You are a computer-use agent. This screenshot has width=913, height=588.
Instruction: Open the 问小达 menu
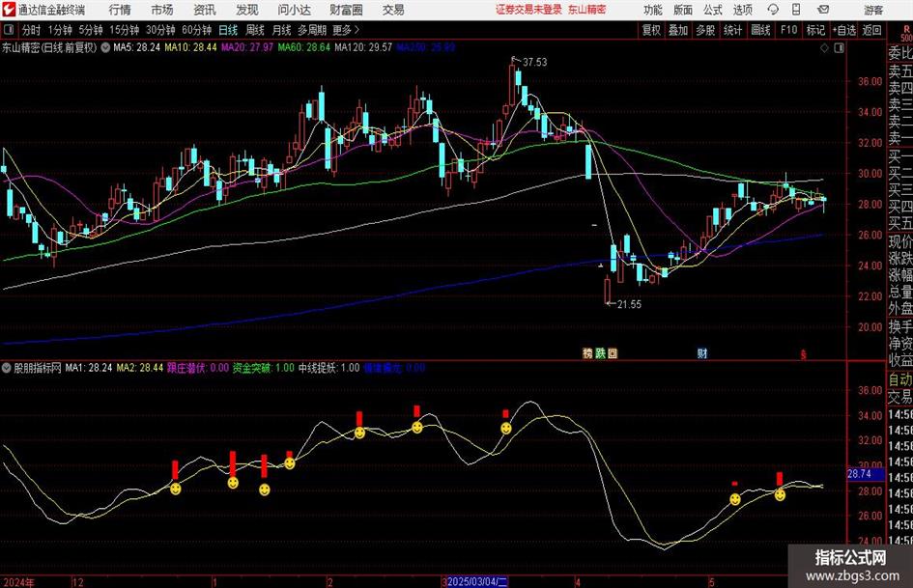[x=294, y=10]
